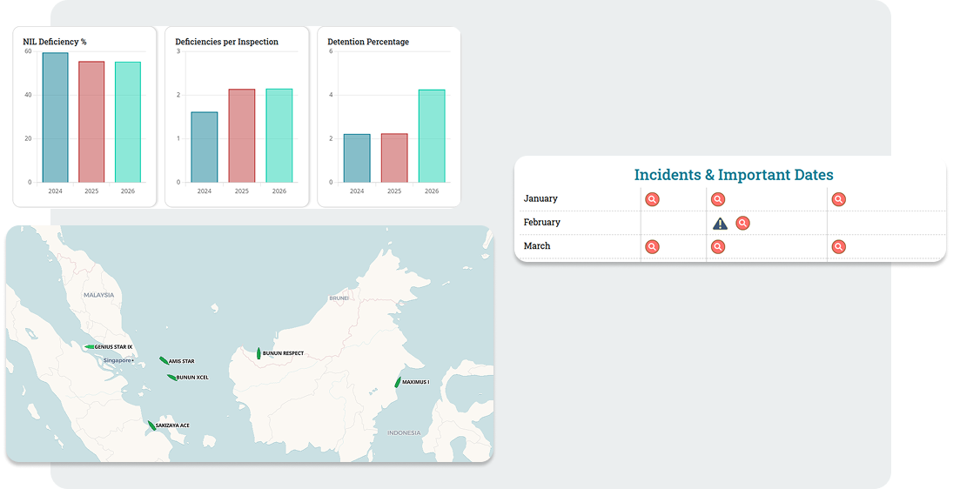Click the AMIS STAR vessel marker
Screen dimensions: 980x489
(164, 360)
